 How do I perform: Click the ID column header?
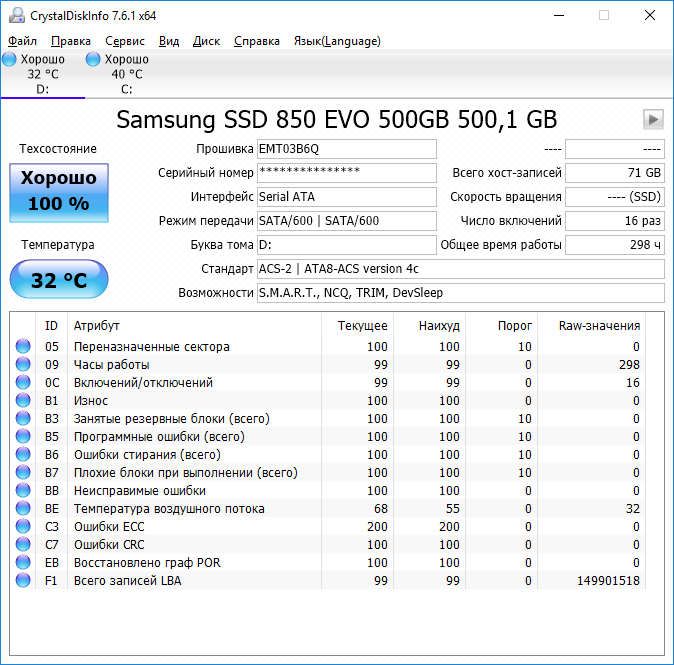coord(51,326)
